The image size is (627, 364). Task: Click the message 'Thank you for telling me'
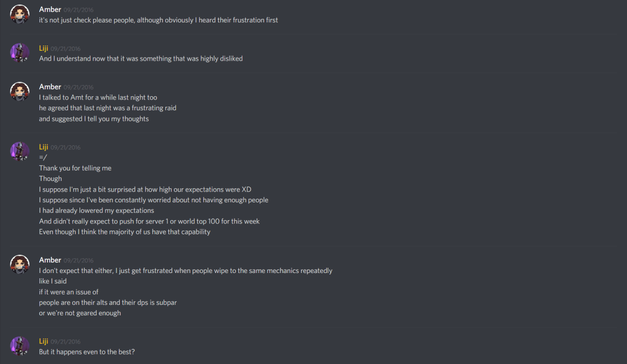[75, 168]
